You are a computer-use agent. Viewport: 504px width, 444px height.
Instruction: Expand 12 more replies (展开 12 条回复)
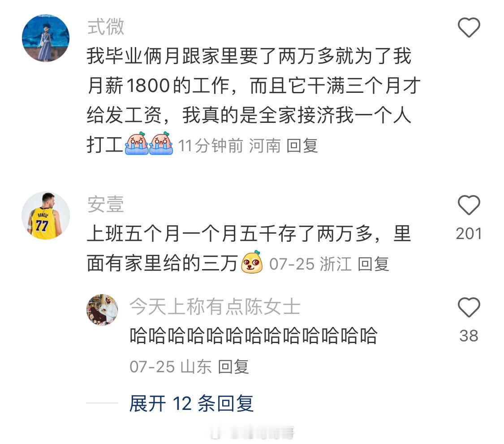[x=191, y=403]
